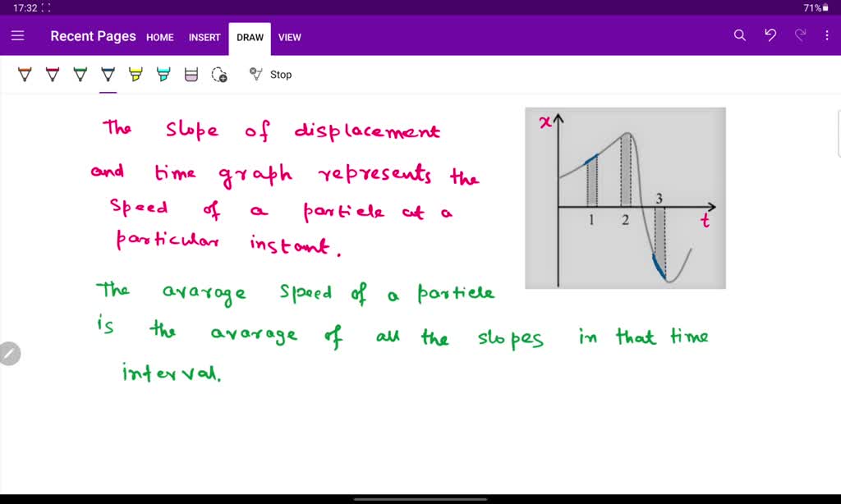Screen dimensions: 841x504
Task: Search notes with the magnifier icon
Action: click(x=739, y=35)
